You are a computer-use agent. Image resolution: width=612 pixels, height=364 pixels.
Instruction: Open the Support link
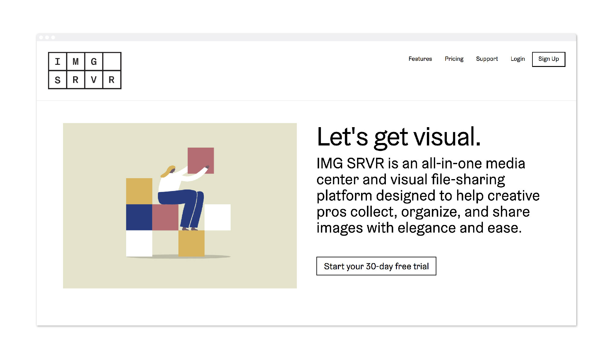tap(487, 59)
